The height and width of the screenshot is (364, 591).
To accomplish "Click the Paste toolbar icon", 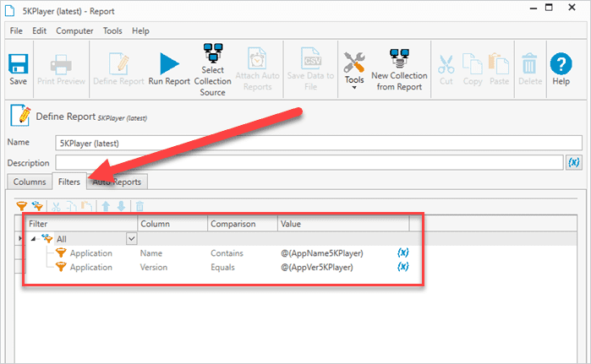I will (499, 64).
